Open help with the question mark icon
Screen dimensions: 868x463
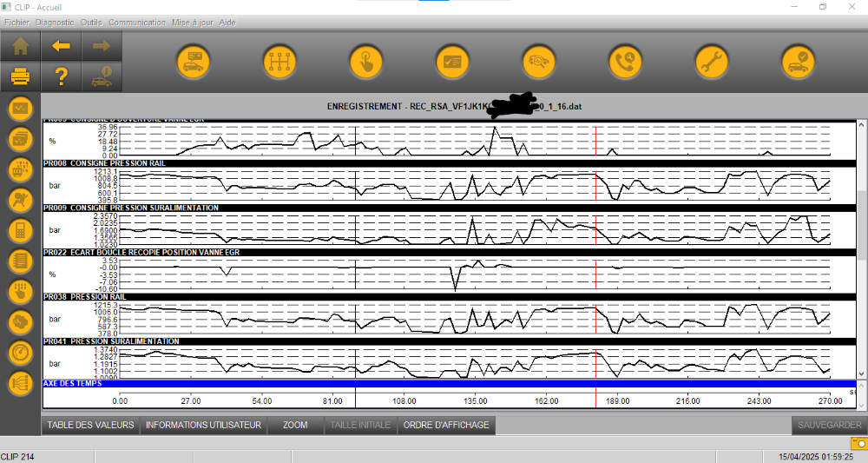[61, 76]
